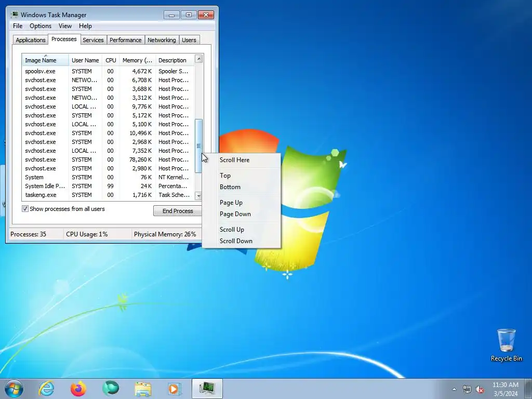Open the Options menu

pos(41,26)
